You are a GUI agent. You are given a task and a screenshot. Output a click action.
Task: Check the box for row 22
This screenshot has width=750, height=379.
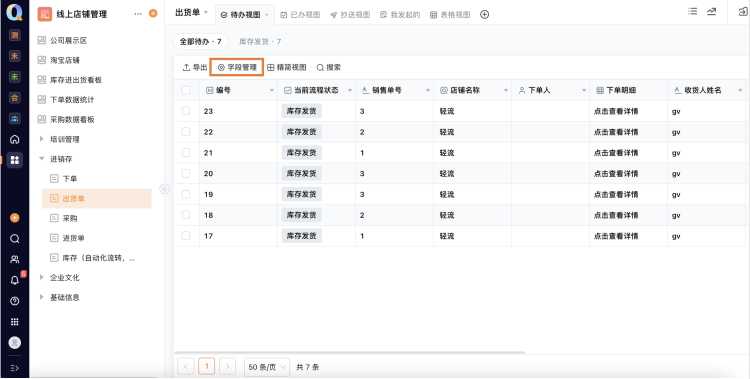click(186, 132)
